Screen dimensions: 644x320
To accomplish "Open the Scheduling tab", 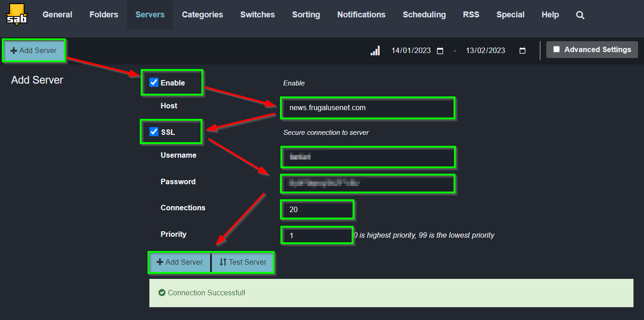I will pyautogui.click(x=424, y=15).
